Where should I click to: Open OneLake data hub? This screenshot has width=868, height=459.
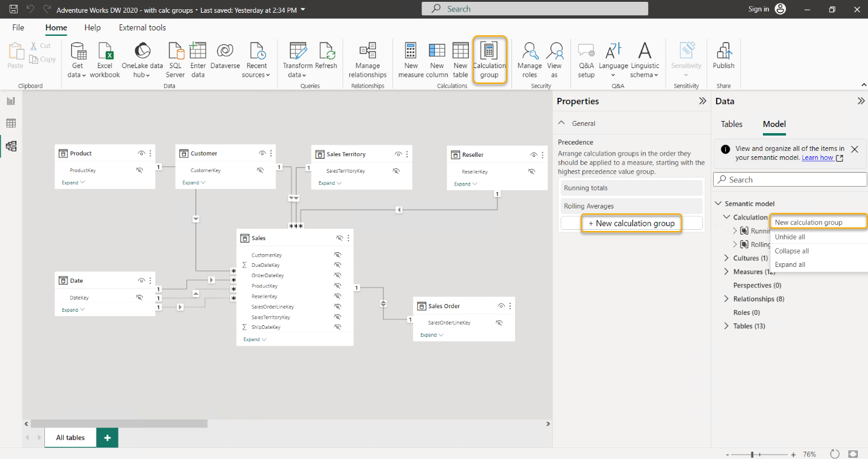(x=142, y=60)
